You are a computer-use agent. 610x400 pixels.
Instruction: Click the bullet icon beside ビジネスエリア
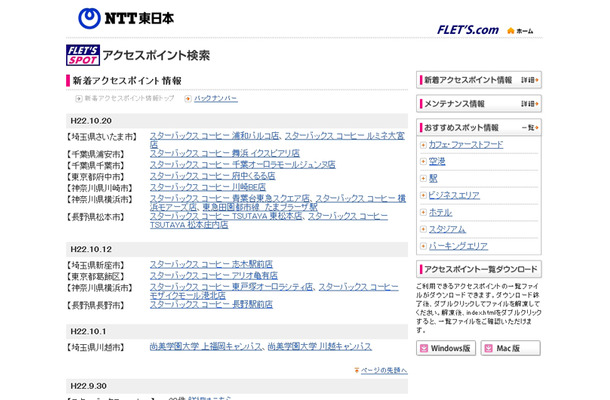tap(423, 195)
